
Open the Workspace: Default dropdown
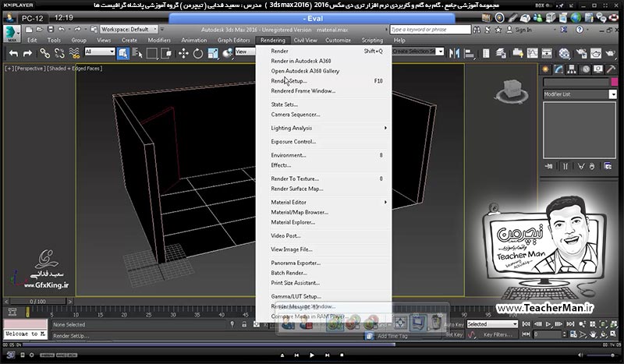point(129,30)
